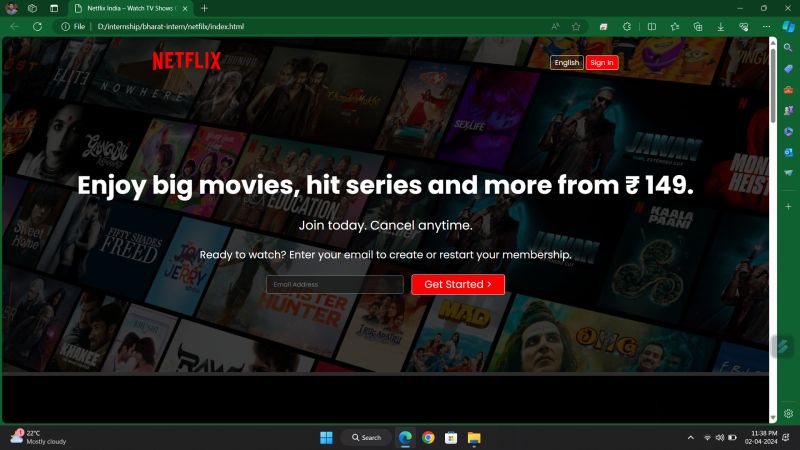
Task: Open Collections
Action: [697, 27]
